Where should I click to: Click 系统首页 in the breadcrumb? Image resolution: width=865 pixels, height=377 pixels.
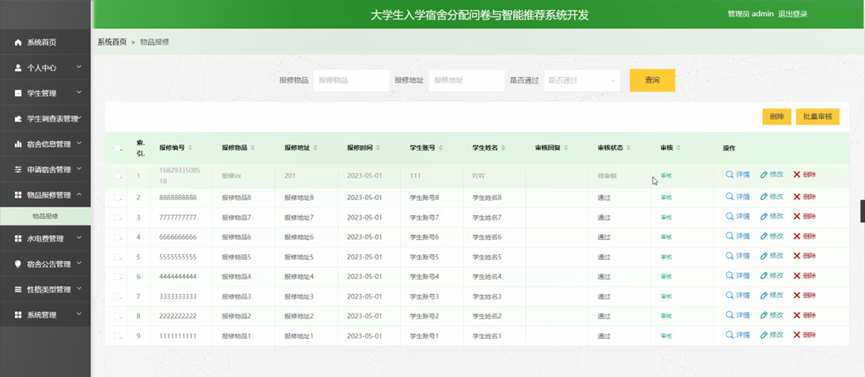pyautogui.click(x=112, y=42)
